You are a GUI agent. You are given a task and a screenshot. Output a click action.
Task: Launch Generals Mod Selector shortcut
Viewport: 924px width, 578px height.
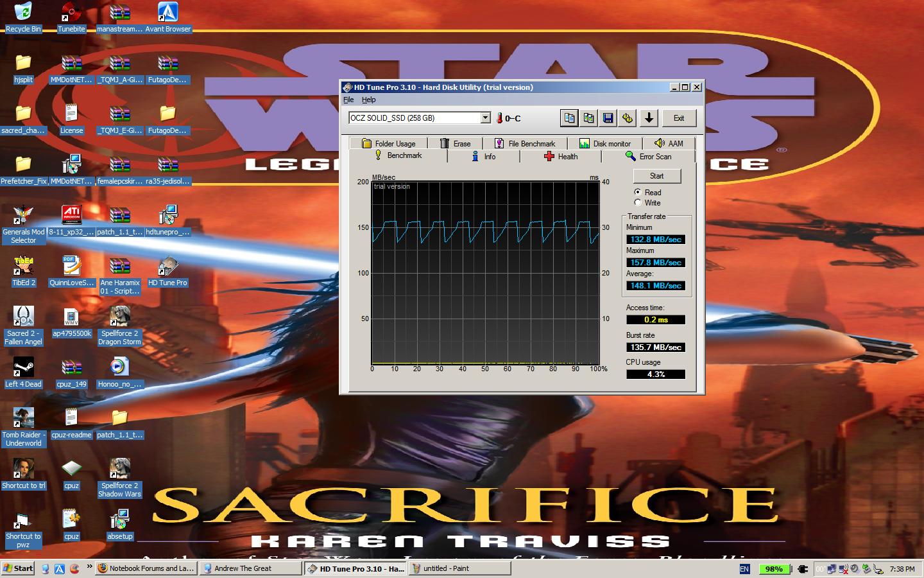(x=23, y=224)
